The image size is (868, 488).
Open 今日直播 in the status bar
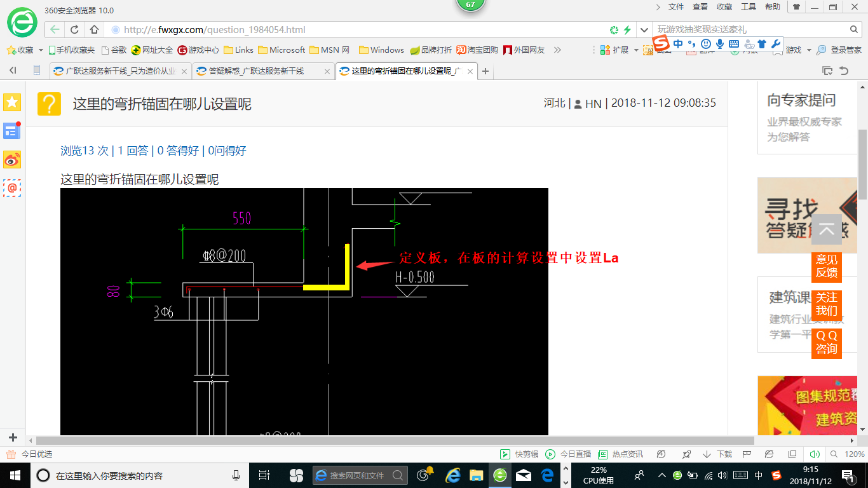569,454
